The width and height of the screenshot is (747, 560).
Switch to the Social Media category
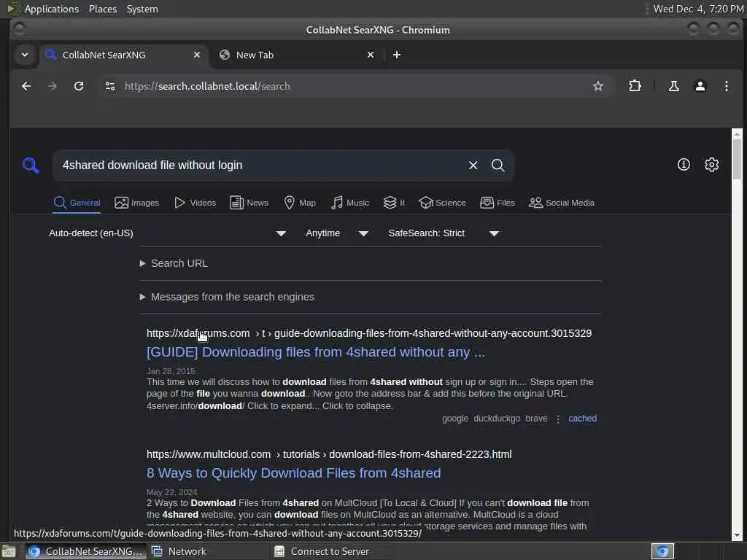562,203
